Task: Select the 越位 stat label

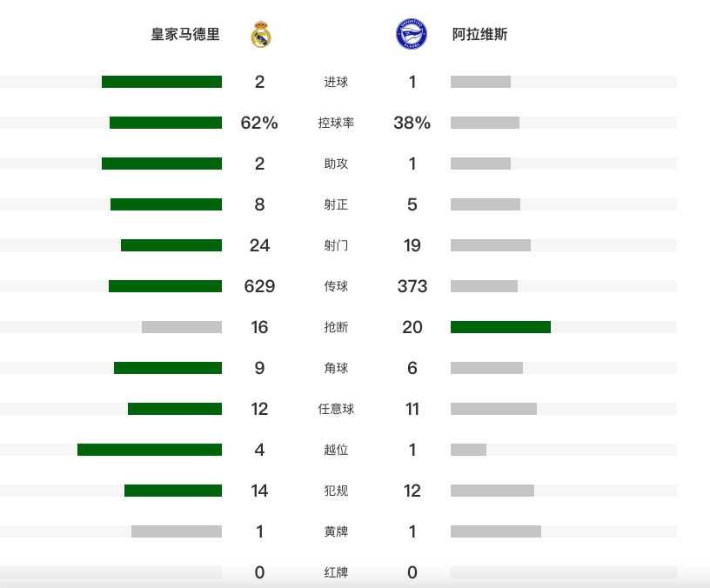Action: (x=336, y=450)
